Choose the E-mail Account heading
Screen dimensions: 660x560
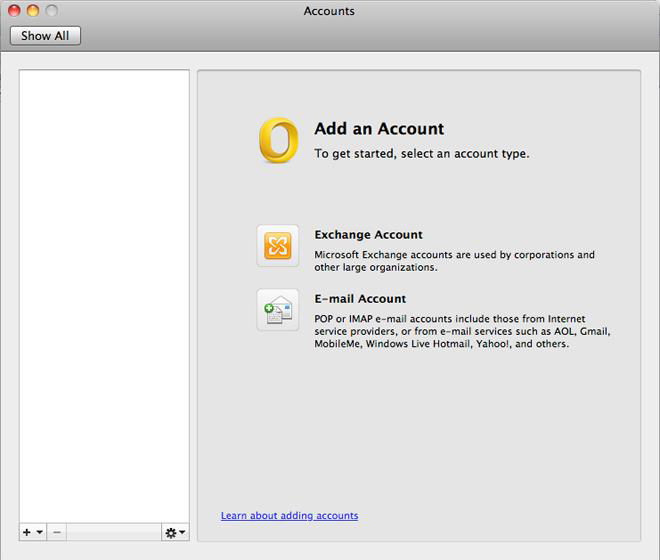360,299
